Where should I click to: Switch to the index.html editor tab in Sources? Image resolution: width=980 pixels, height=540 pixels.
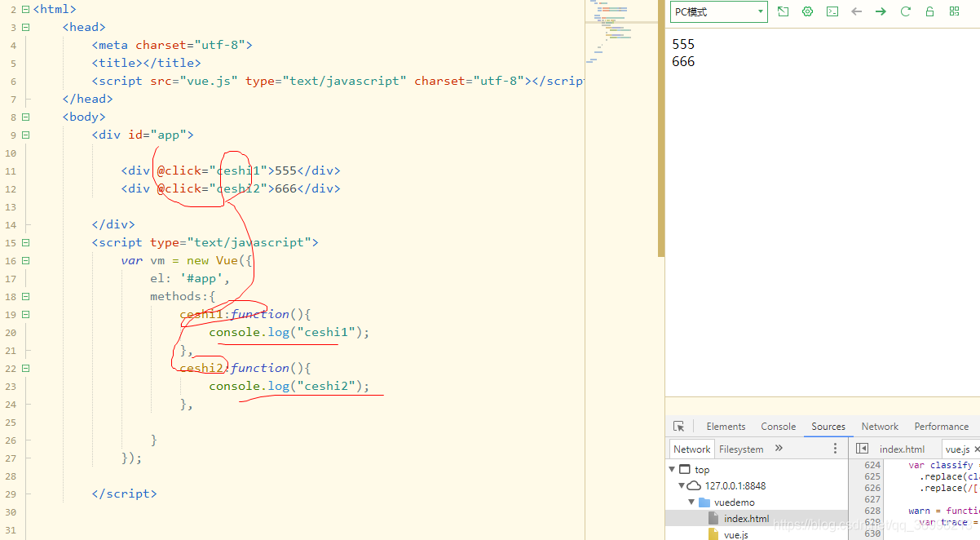click(x=902, y=449)
